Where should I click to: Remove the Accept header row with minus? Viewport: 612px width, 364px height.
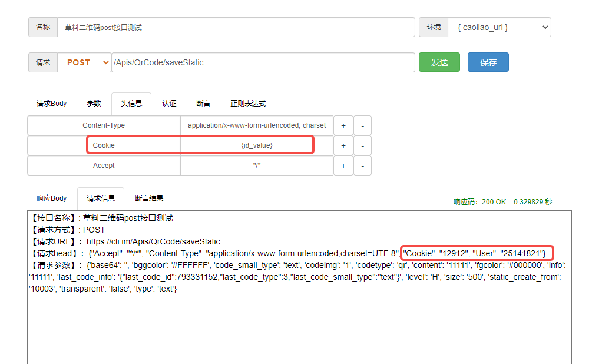point(363,166)
